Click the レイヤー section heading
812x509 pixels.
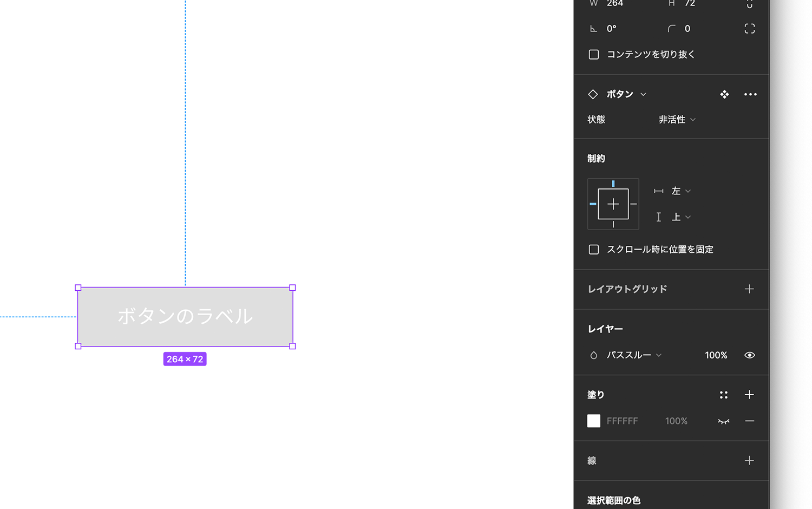(x=605, y=329)
